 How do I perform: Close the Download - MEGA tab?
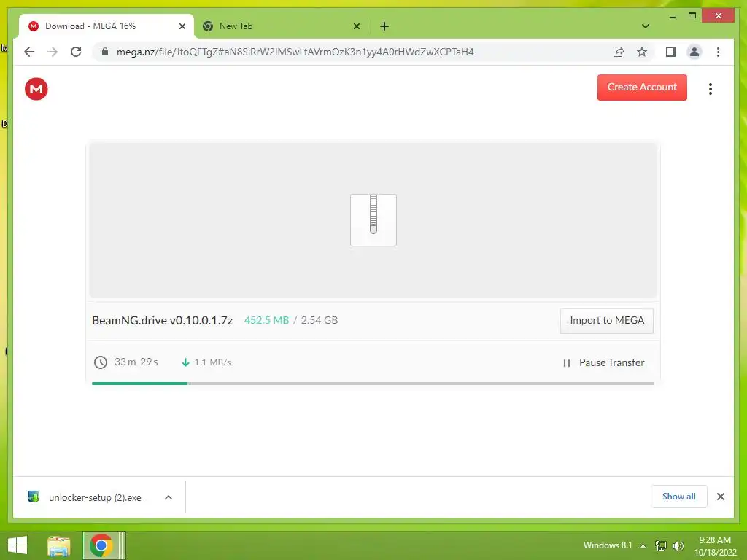coord(182,26)
